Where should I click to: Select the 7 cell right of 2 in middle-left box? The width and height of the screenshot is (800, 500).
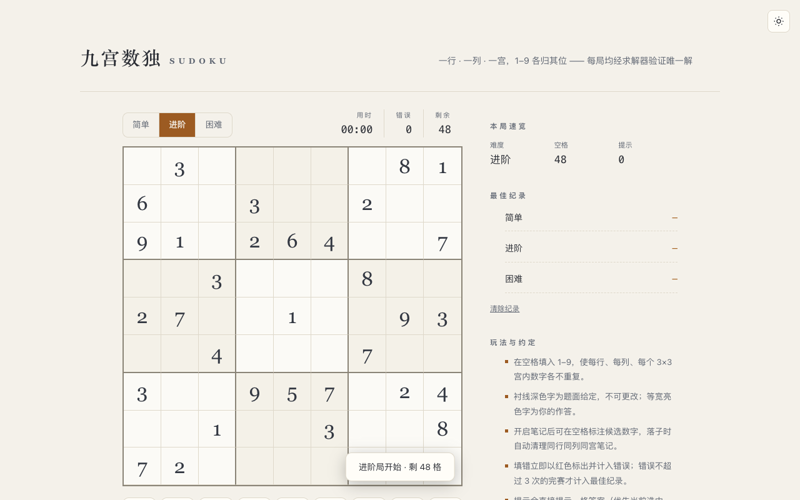click(179, 316)
